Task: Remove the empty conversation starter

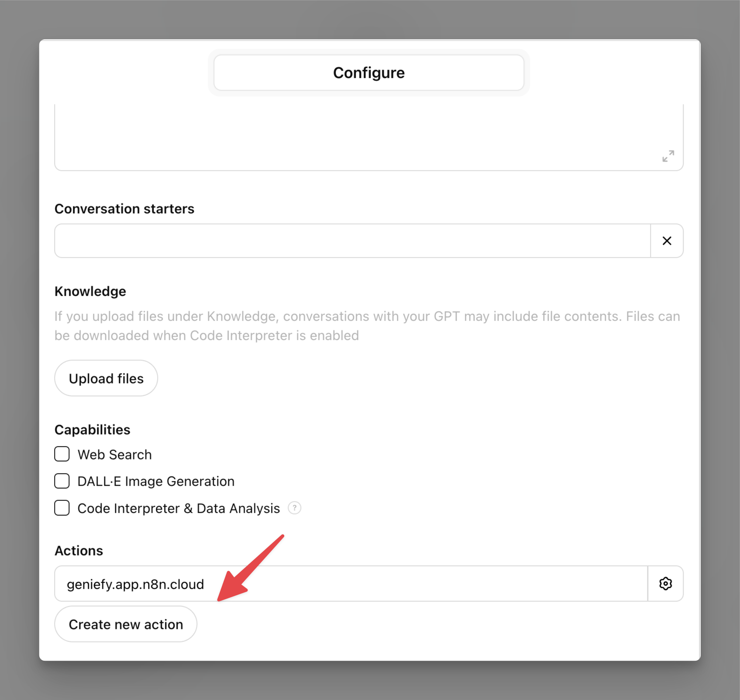Action: pos(667,241)
